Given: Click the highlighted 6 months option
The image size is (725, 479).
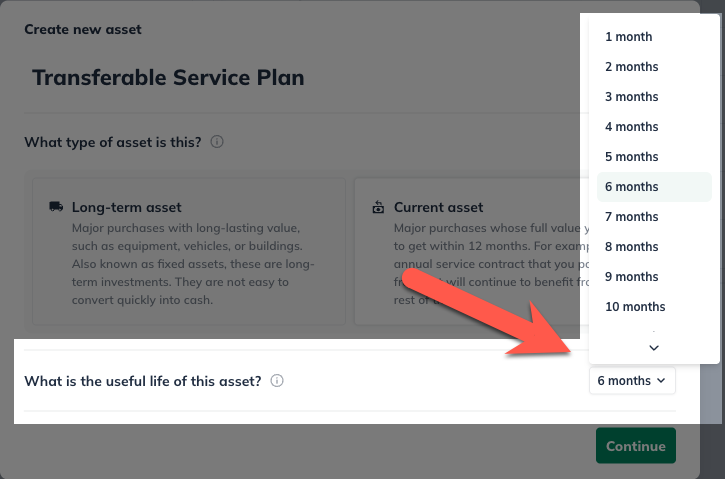Looking at the screenshot, I should (x=632, y=187).
